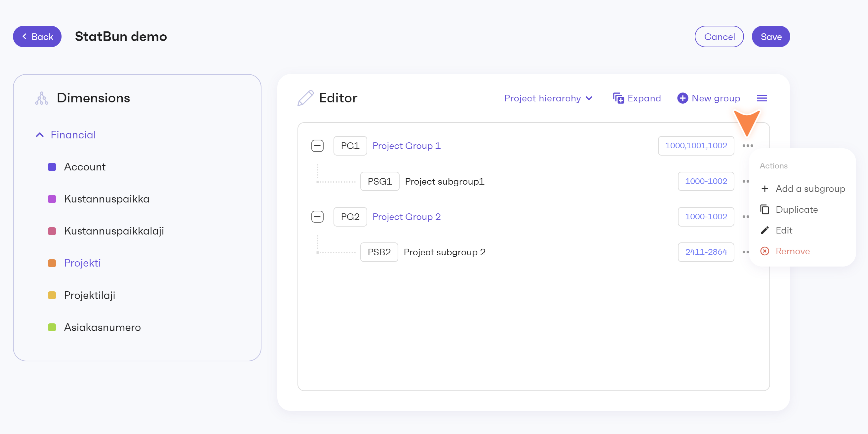Click the New group plus circle icon
The width and height of the screenshot is (868, 434).
683,98
